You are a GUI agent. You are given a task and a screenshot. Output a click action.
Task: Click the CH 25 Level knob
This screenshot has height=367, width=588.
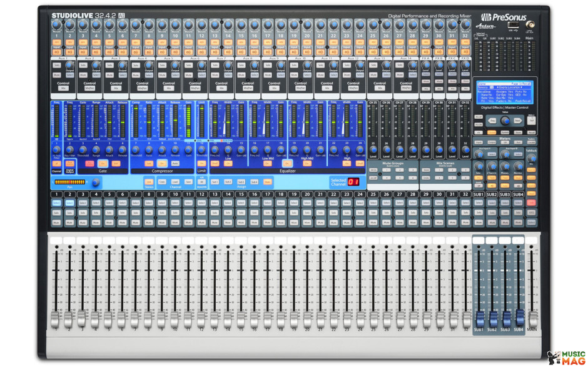point(373,149)
